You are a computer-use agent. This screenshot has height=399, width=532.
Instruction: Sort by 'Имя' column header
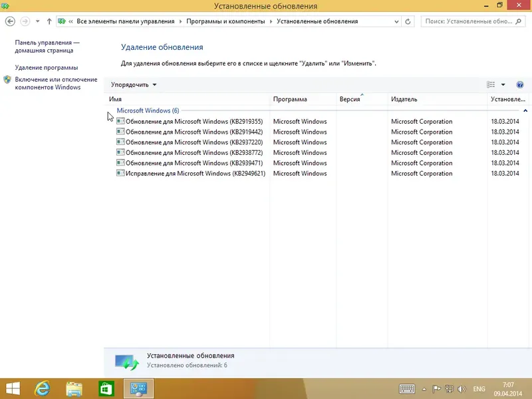point(115,99)
